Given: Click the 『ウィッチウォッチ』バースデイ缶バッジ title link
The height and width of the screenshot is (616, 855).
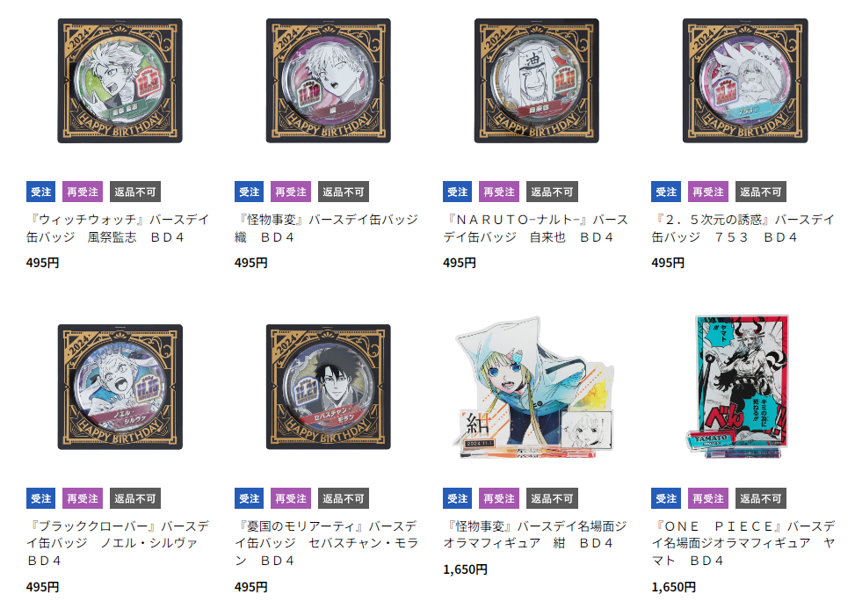Looking at the screenshot, I should [x=118, y=228].
